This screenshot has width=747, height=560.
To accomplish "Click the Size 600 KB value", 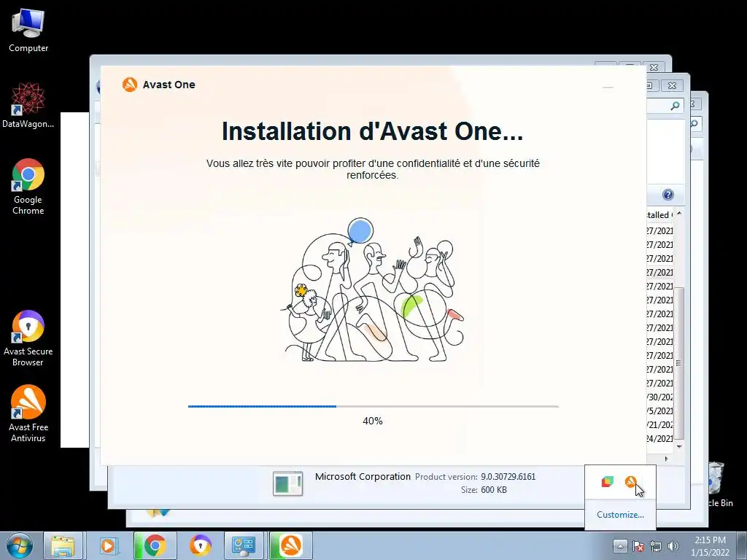I will pos(494,490).
